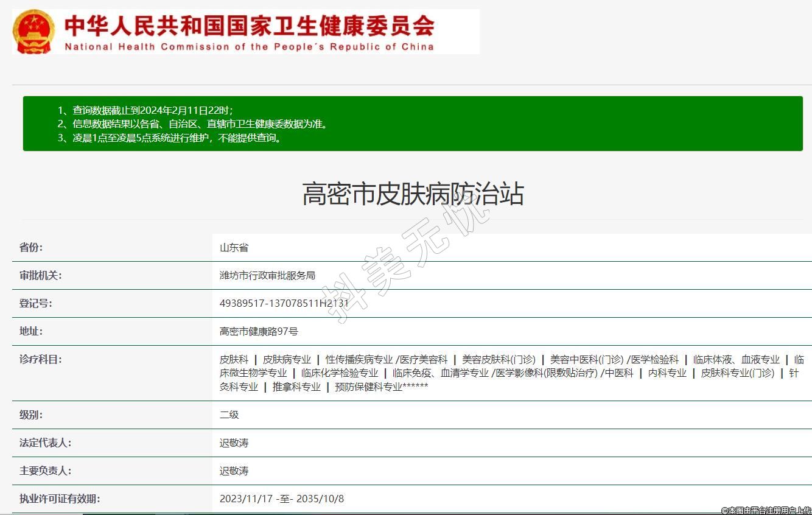Click the license validity dates 2023/11/17 -至- 2035/10/8
812x515 pixels.
point(281,499)
